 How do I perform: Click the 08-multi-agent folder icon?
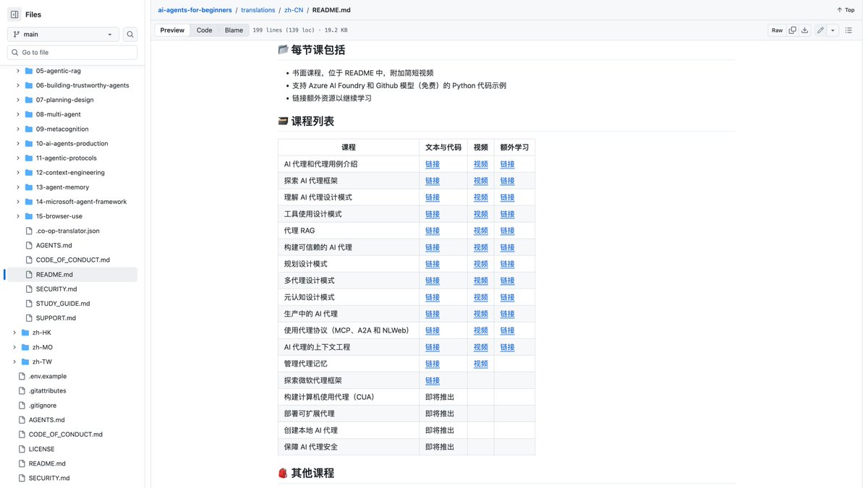click(x=29, y=114)
